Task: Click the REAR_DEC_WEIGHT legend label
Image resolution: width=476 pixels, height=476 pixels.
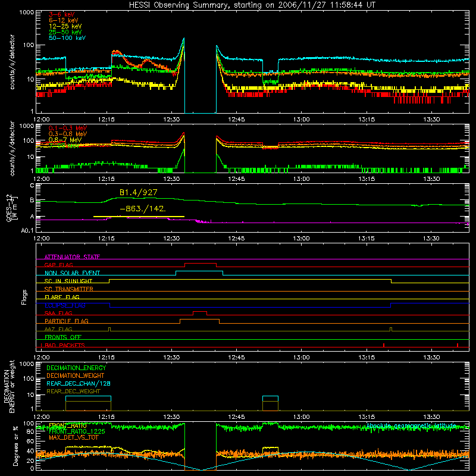Action: point(73,392)
